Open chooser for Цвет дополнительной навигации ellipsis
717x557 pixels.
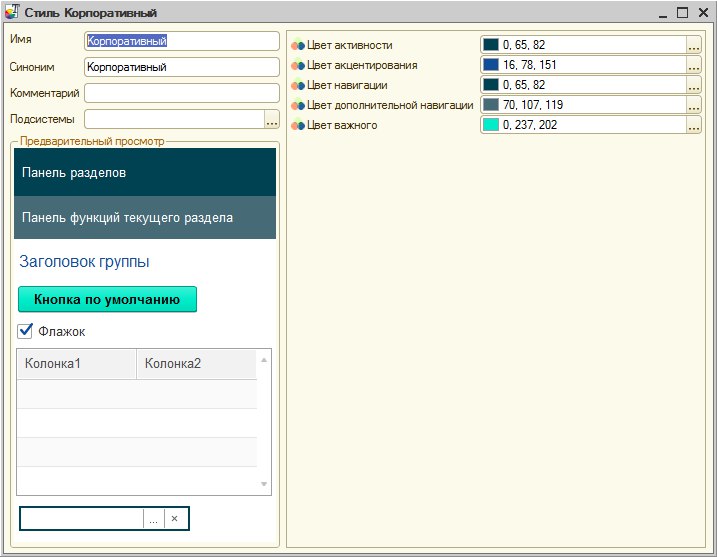pos(694,105)
